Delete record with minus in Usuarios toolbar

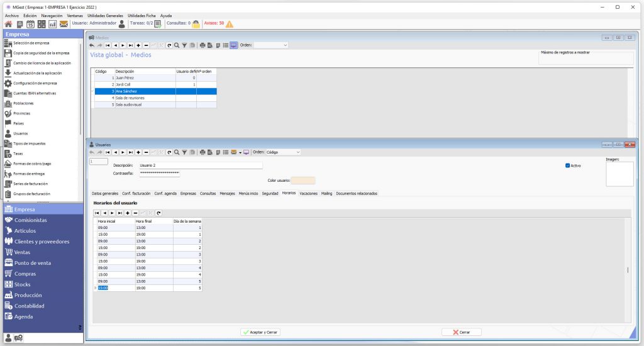point(146,152)
